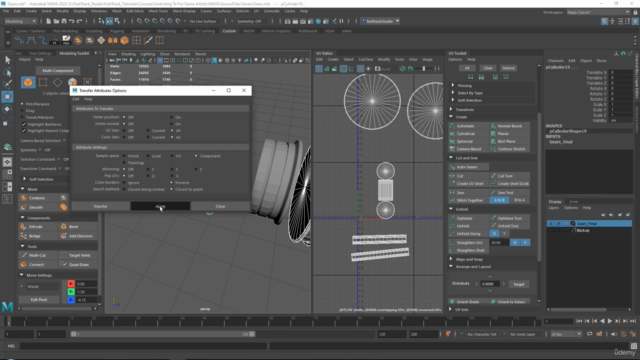Open Edit menu in Transfer Attributes Options
The height and width of the screenshot is (360, 640).
[x=76, y=99]
